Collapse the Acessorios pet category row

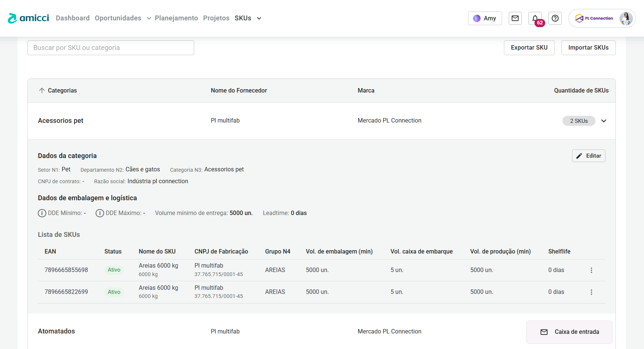(604, 121)
